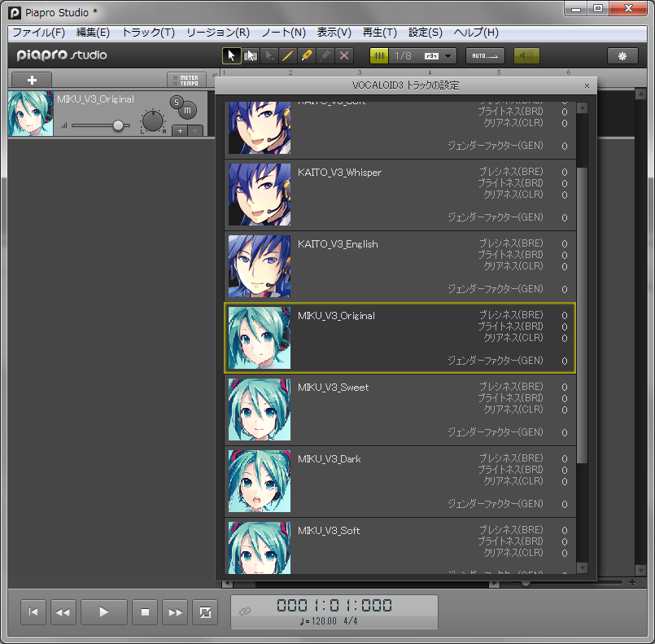Toggle the yellow speaker monitor button
655x644 pixels.
click(526, 55)
